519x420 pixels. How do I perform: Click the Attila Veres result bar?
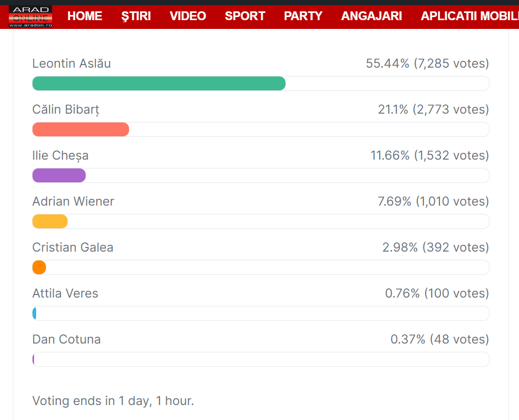tap(35, 314)
